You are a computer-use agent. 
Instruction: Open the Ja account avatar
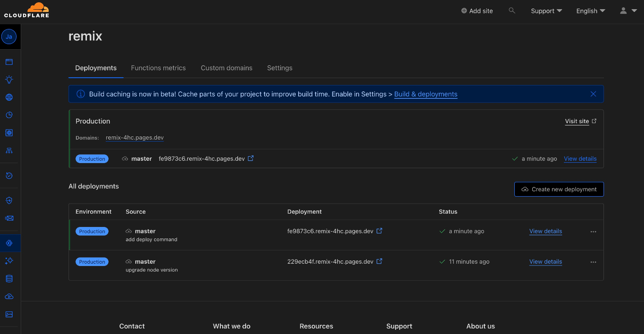point(9,36)
